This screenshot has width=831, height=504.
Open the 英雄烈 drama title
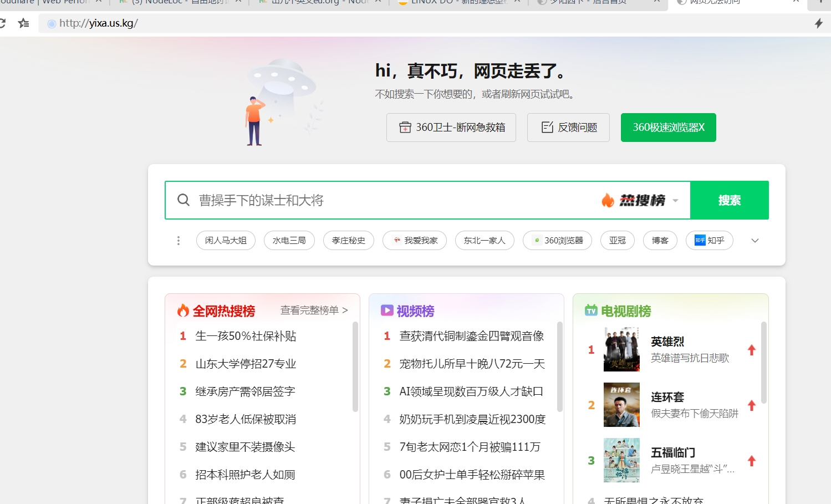tap(667, 342)
